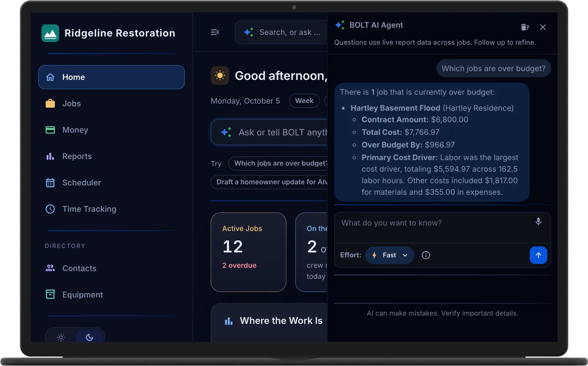
Task: Go to the Money section
Action: tap(111, 130)
